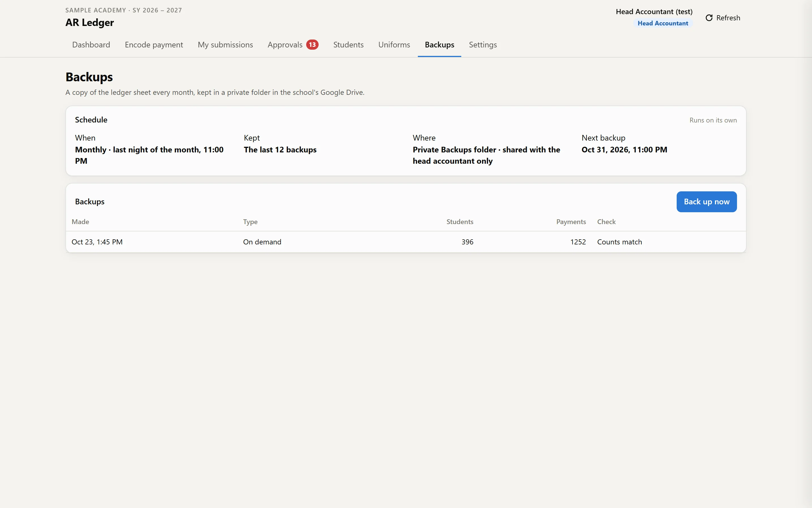The height and width of the screenshot is (508, 812).
Task: Click the Check column header
Action: tap(606, 222)
